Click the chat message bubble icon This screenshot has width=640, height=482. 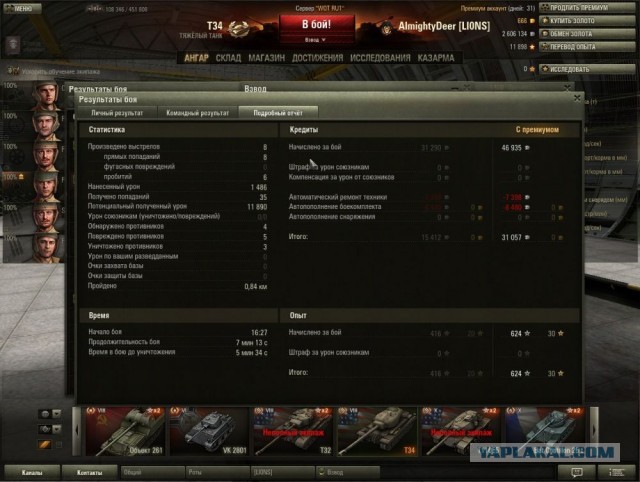[576, 473]
